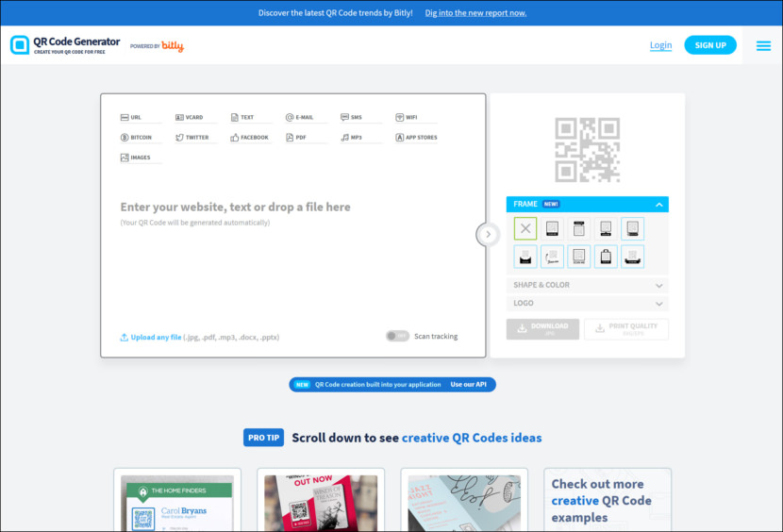Open 'Check out more creative QR Code examples'
Viewport: 783px width, 532px height.
click(608, 501)
